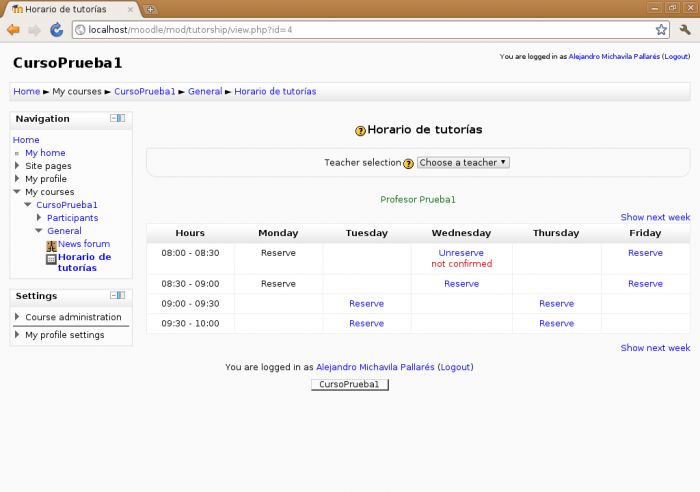Minimize the browser window
Viewport: 700px width, 492px height.
(654, 8)
